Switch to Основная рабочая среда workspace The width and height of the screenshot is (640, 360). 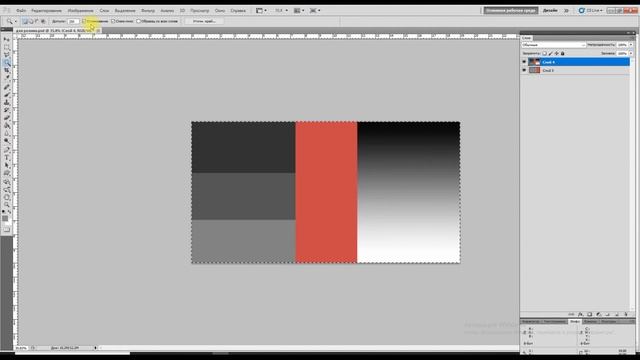click(511, 10)
